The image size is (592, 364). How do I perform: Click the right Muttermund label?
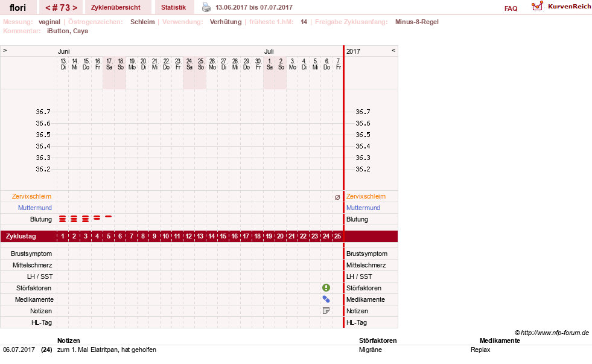click(x=363, y=208)
